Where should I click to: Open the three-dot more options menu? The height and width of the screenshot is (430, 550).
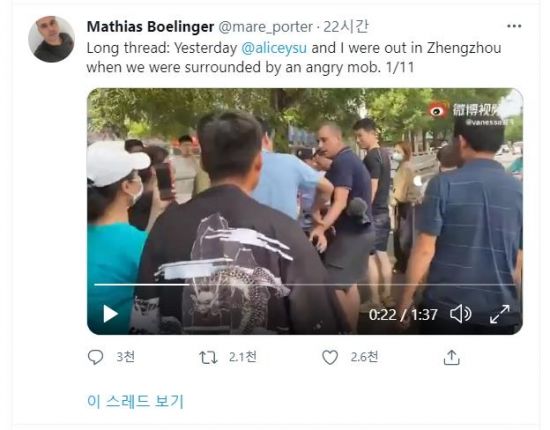[x=514, y=26]
